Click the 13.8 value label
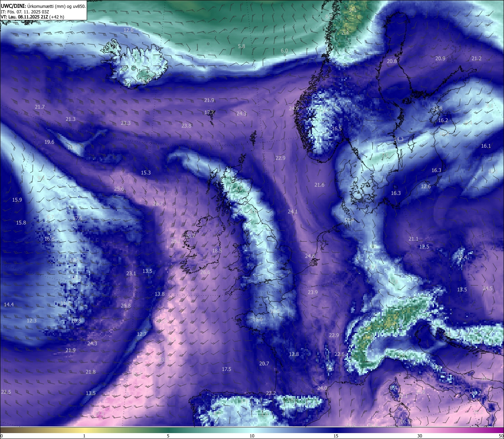Viewport: 504px width, 439px height. [x=159, y=294]
